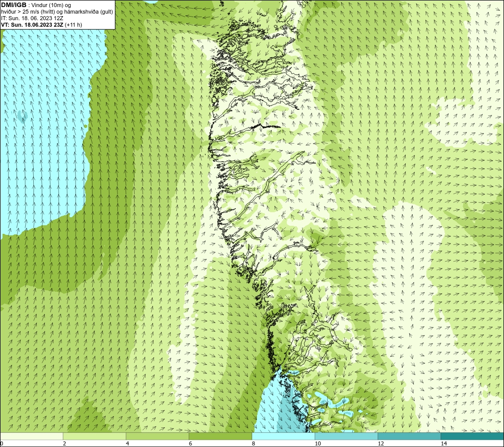Click the DMI/IGB title text
504x447 pixels.
(14, 5)
